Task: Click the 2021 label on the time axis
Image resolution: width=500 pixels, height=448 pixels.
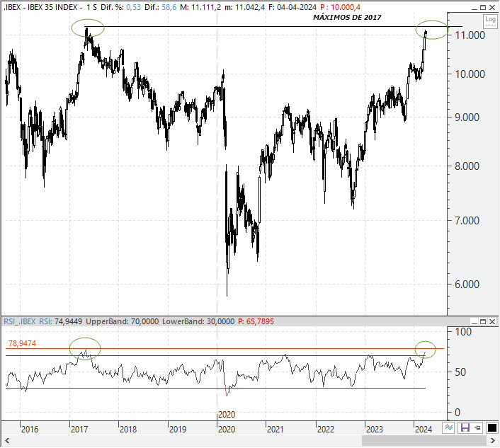Action: (x=275, y=430)
